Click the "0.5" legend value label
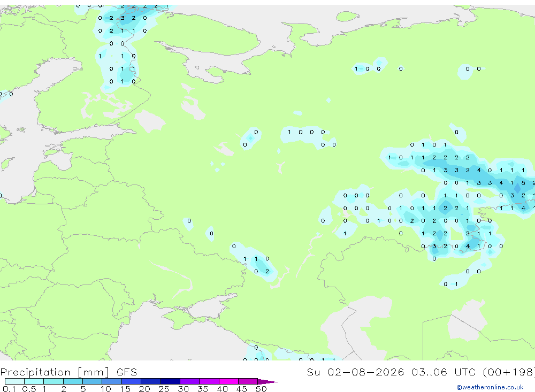 (x=29, y=389)
